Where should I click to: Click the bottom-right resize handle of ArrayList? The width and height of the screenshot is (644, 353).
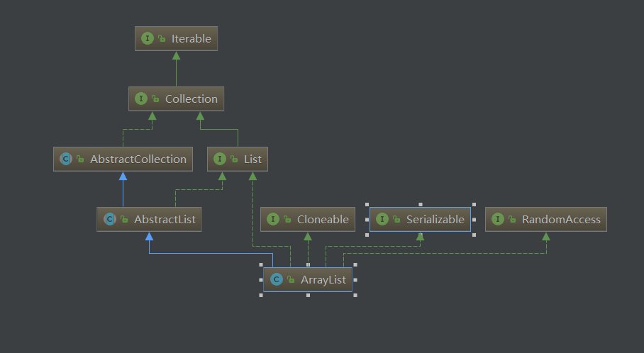click(x=355, y=296)
